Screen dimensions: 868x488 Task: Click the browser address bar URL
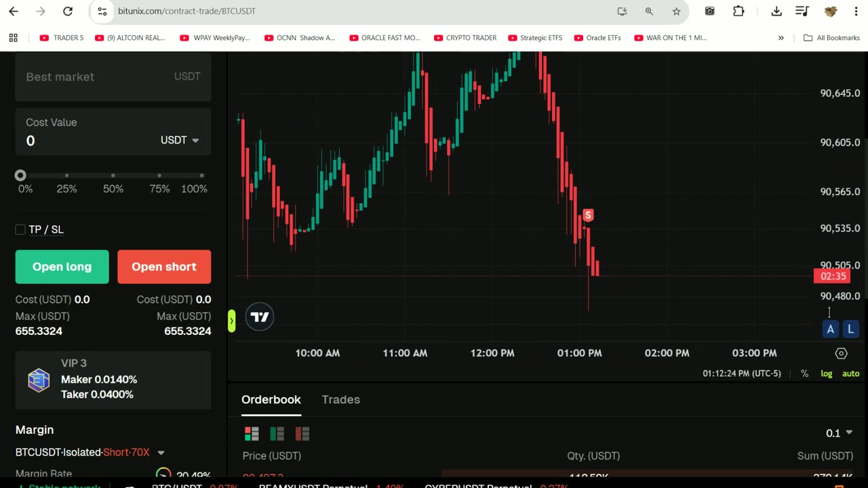pyautogui.click(x=186, y=11)
